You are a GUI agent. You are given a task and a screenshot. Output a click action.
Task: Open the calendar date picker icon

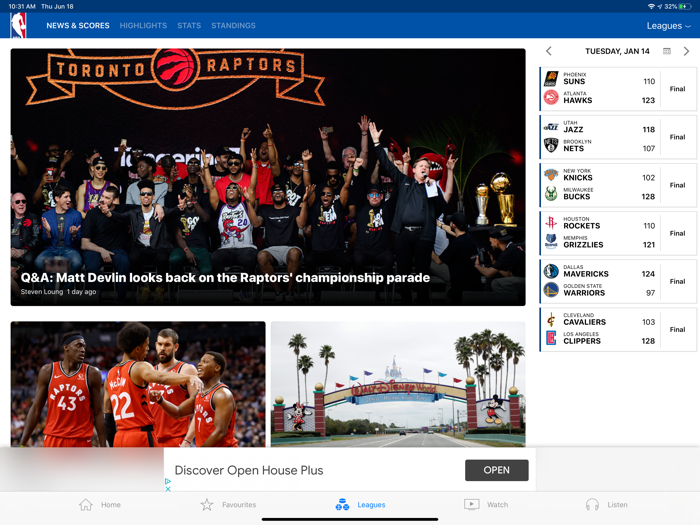point(667,51)
